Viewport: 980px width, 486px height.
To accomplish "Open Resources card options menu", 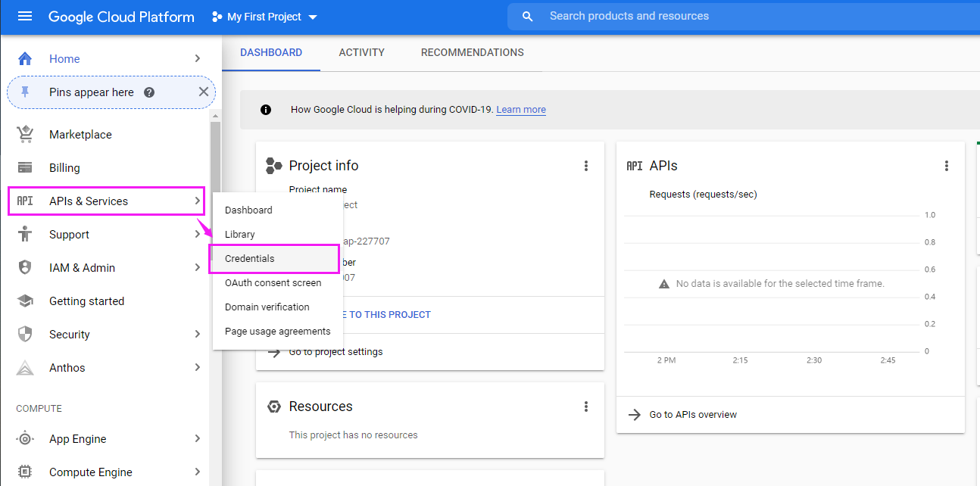I will (585, 407).
